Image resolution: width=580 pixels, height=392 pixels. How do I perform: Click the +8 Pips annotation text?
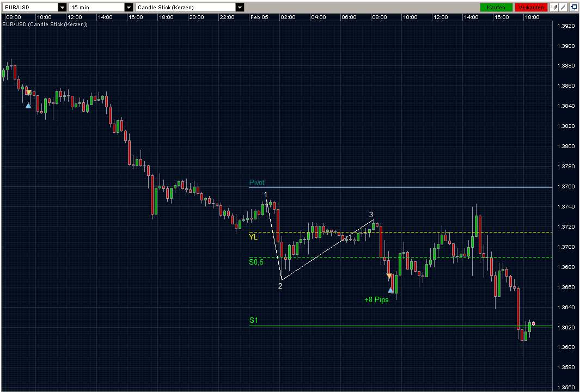(x=376, y=299)
